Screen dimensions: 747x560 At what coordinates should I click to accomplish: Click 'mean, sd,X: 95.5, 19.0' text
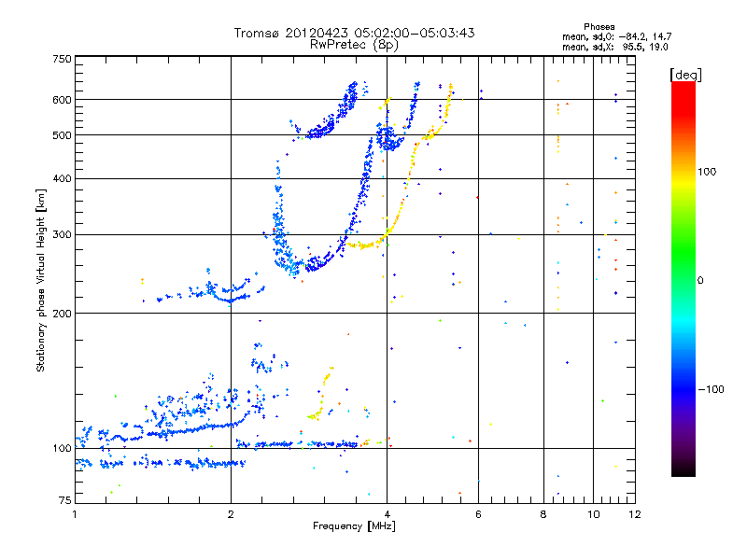coord(615,48)
